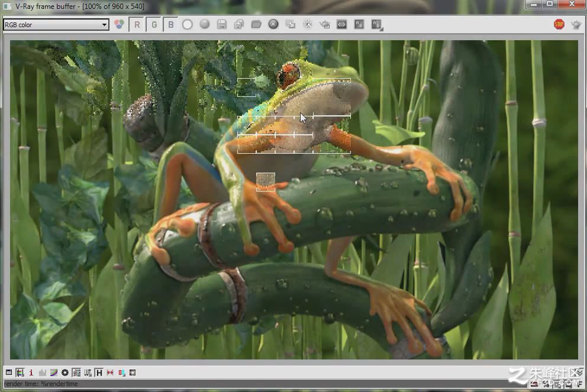
Task: Toggle the green channel G button
Action: [154, 25]
